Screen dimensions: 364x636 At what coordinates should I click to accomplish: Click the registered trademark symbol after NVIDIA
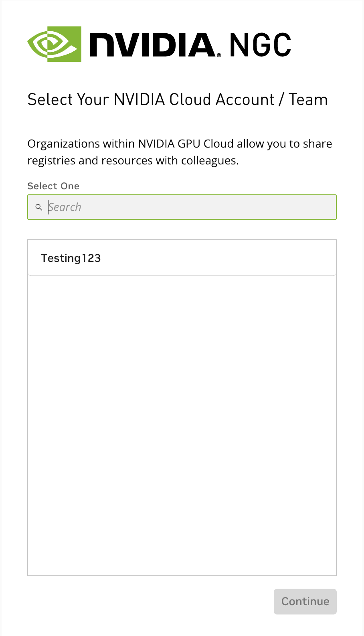(x=219, y=55)
